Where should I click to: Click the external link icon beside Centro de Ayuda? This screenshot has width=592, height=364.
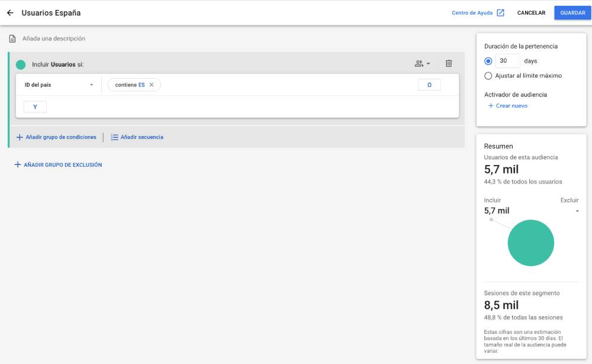coord(500,13)
